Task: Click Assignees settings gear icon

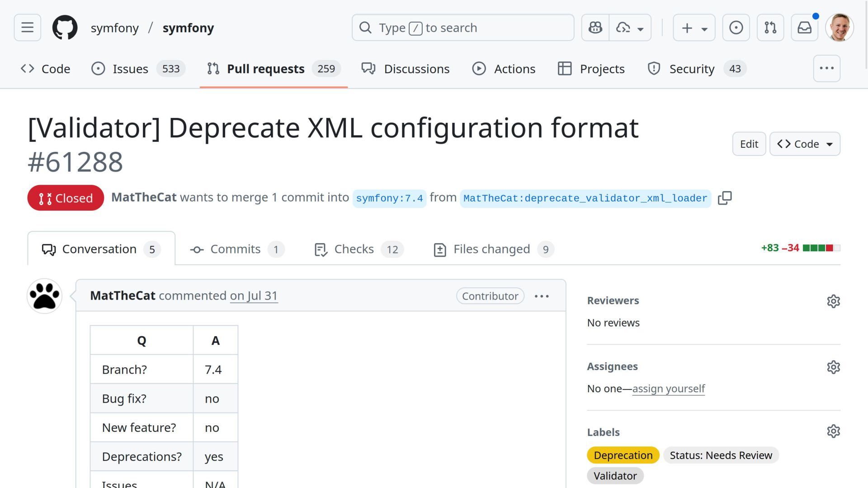Action: click(x=833, y=367)
